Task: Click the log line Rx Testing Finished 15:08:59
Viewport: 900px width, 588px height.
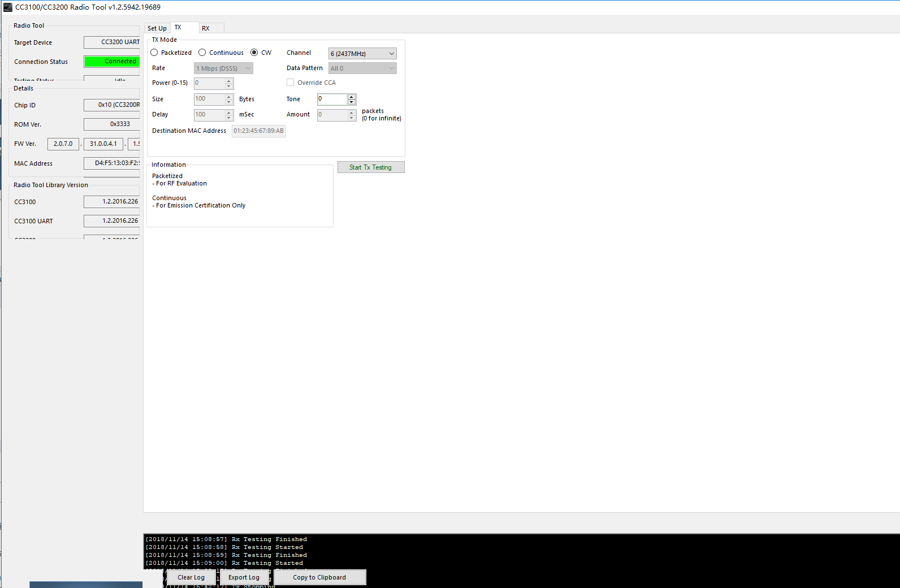Action: coord(226,555)
